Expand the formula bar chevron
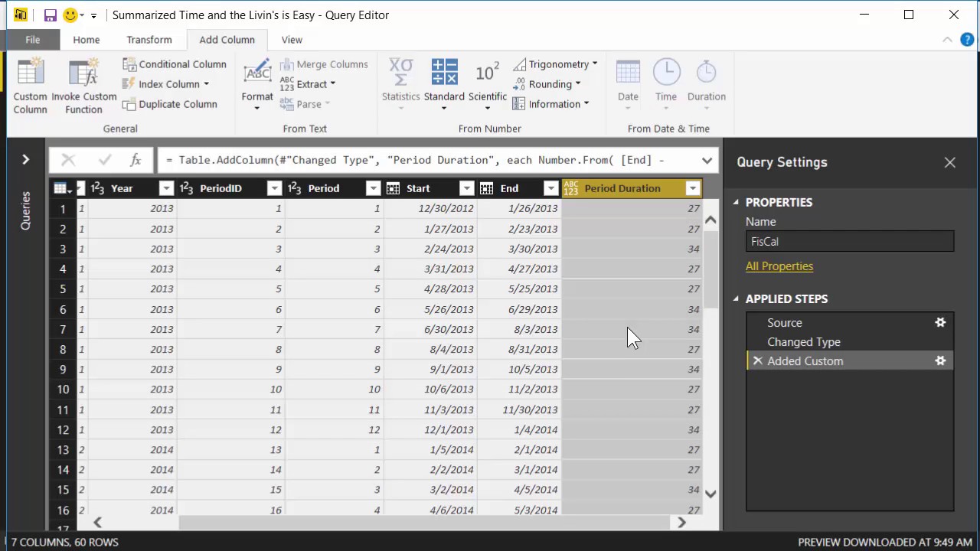Viewport: 980px width, 551px height. coord(707,160)
